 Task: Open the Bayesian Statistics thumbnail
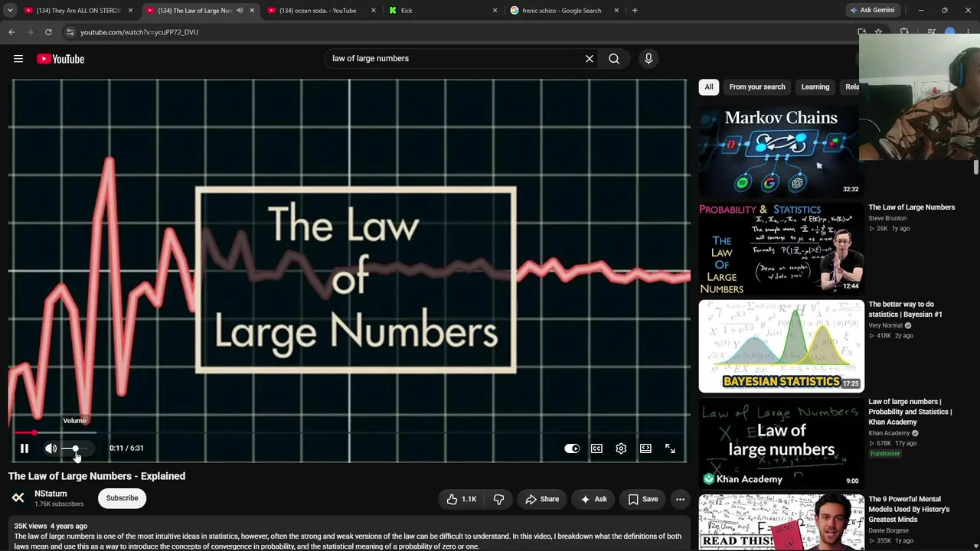(x=781, y=346)
